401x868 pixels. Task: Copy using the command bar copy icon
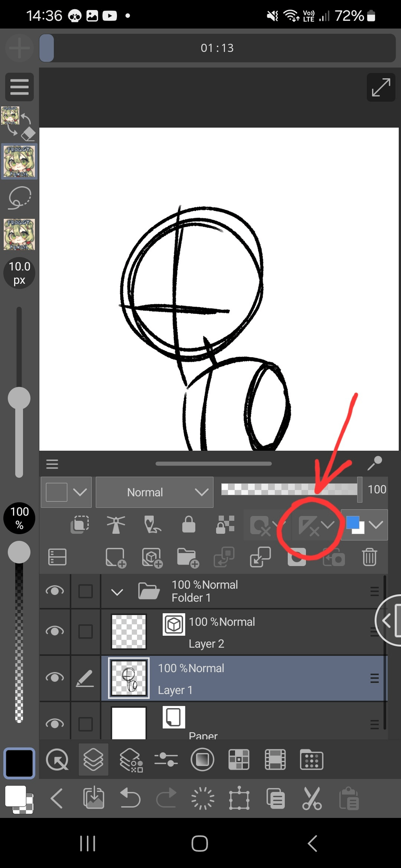[x=276, y=798]
